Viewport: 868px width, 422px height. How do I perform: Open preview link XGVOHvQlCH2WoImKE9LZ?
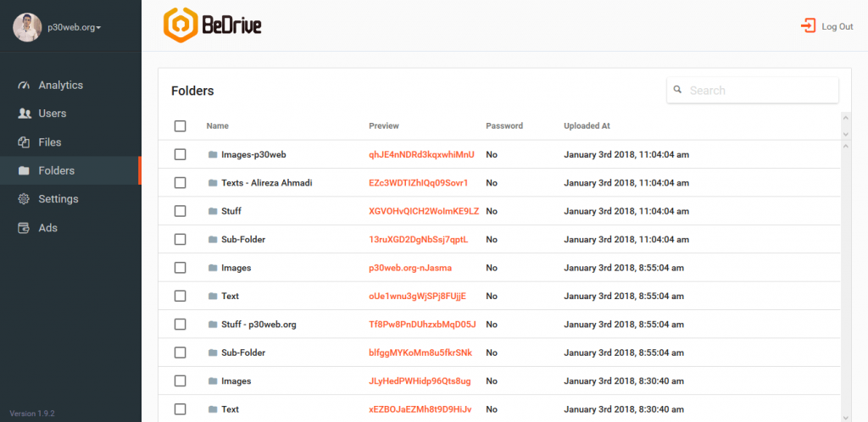[424, 211]
